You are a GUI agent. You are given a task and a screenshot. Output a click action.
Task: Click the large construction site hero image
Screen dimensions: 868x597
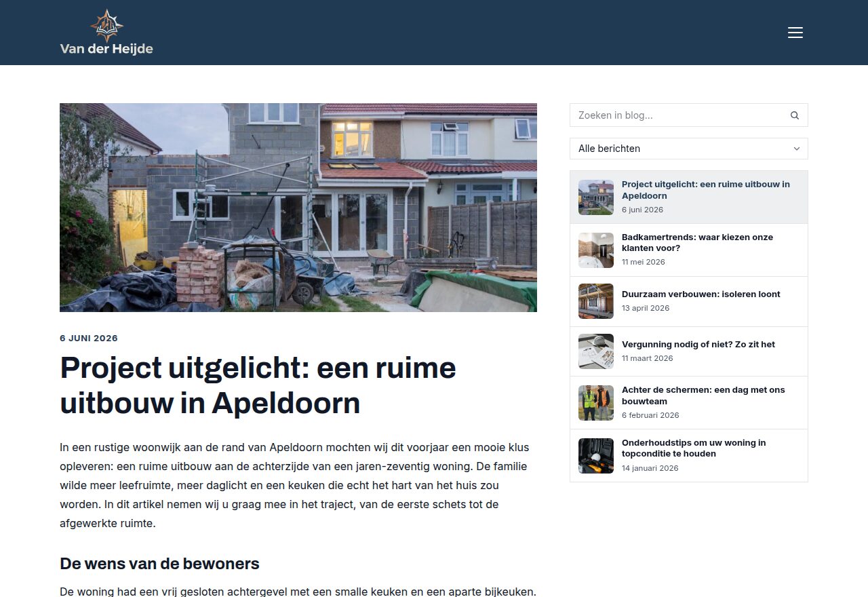pyautogui.click(x=298, y=208)
